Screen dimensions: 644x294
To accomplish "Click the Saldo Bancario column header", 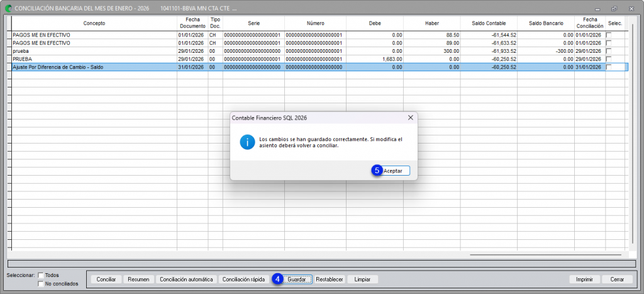I will point(545,23).
